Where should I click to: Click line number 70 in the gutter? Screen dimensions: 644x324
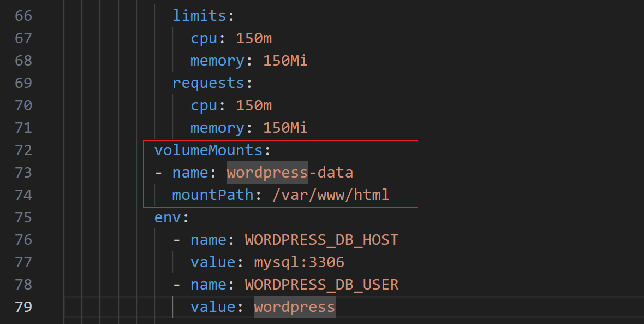(23, 105)
